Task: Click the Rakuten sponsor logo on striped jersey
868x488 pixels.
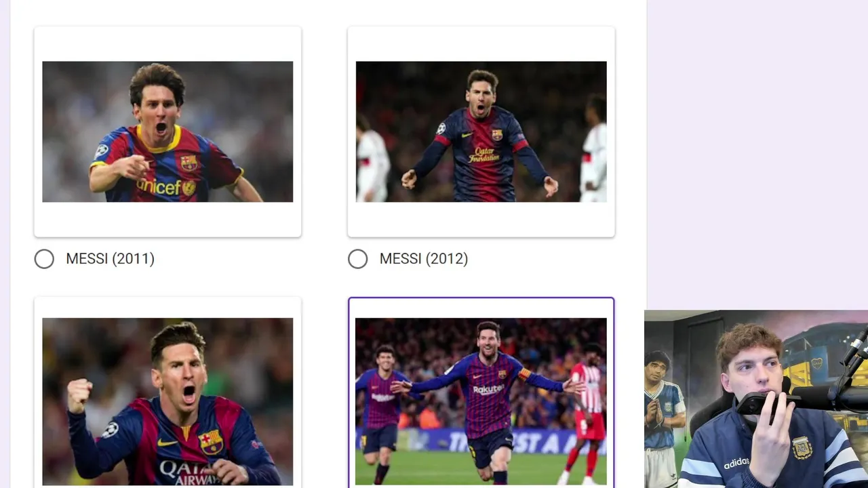Action: 488,389
